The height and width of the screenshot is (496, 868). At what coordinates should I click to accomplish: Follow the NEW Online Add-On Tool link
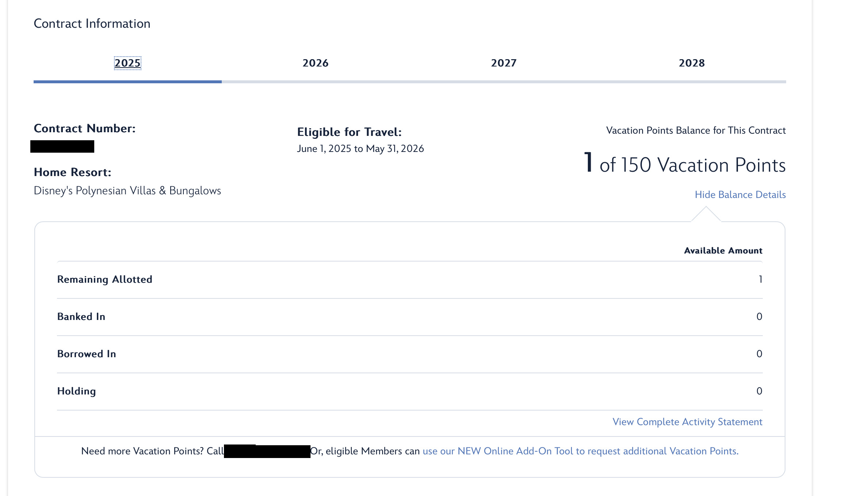click(580, 451)
